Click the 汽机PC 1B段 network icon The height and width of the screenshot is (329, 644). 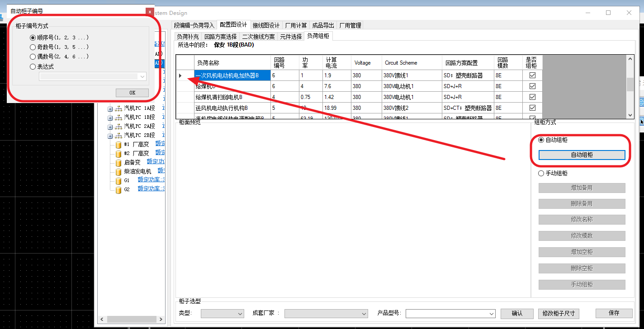pos(118,117)
